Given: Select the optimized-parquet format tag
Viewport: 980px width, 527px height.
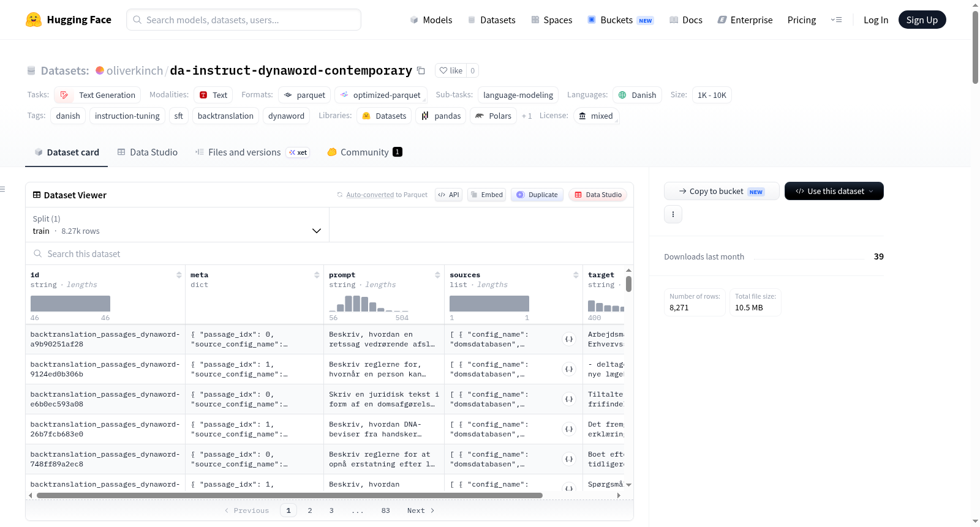Looking at the screenshot, I should click(380, 95).
